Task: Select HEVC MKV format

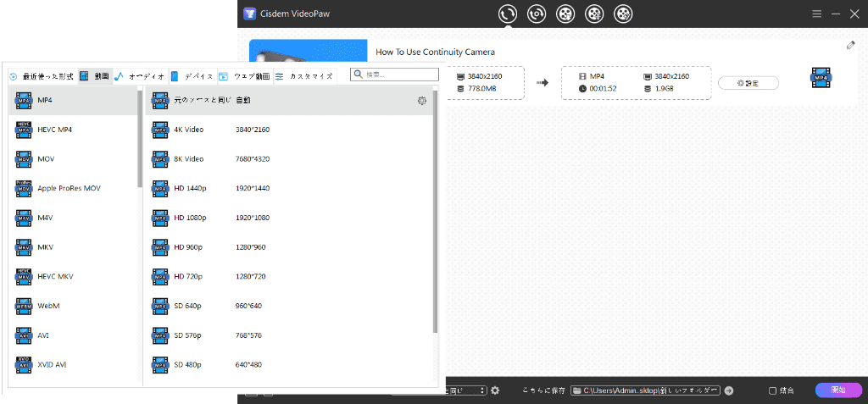Action: (73, 276)
